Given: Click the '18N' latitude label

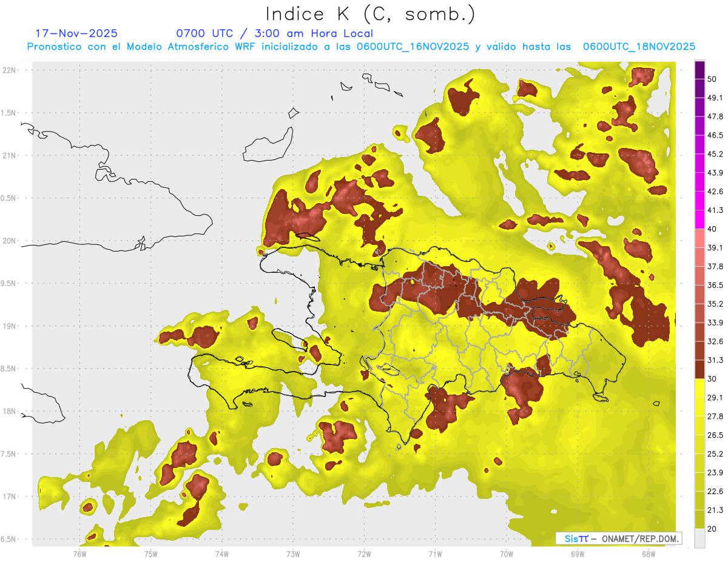Looking at the screenshot, I should (x=9, y=411).
